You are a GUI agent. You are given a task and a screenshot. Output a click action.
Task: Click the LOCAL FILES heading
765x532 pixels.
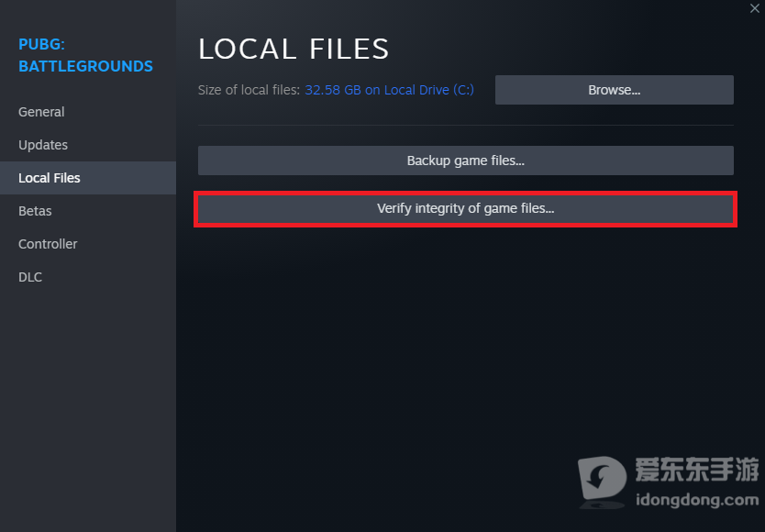coord(294,49)
